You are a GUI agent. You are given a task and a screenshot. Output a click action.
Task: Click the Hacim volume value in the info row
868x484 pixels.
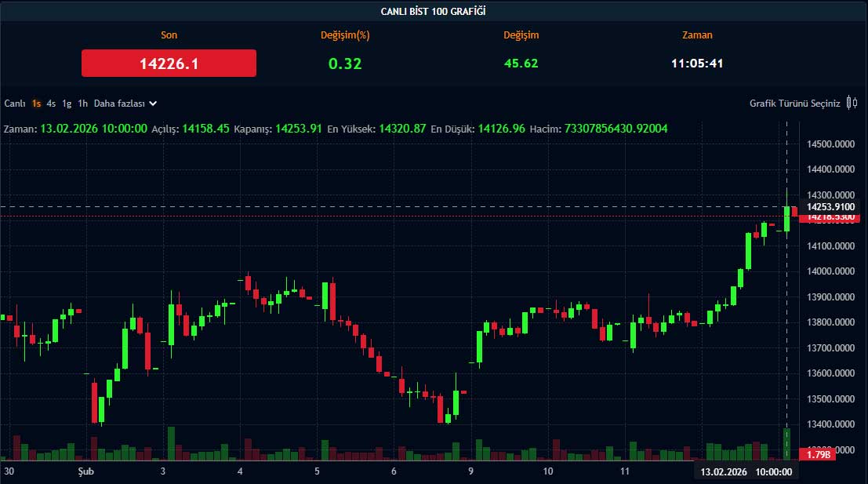(615, 129)
